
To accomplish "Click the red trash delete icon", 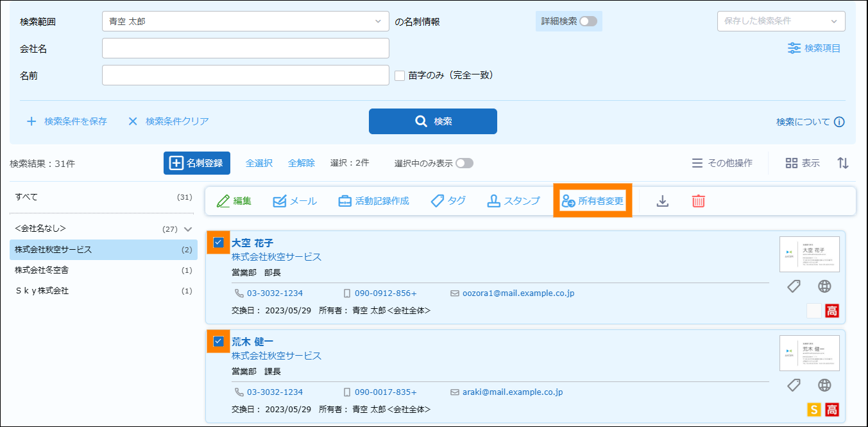I will pyautogui.click(x=698, y=201).
